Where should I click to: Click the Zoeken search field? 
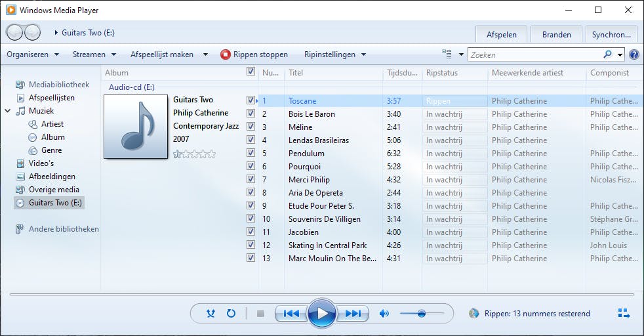coord(536,54)
